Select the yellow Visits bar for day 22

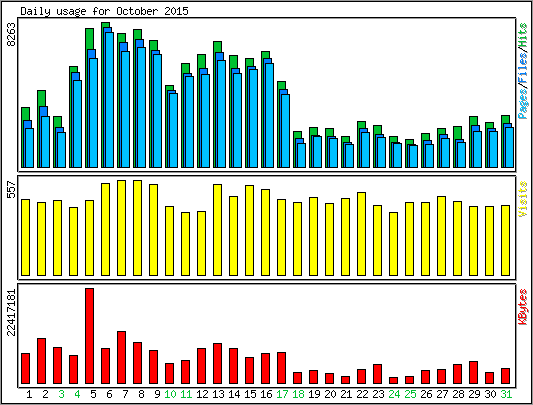pos(361,234)
